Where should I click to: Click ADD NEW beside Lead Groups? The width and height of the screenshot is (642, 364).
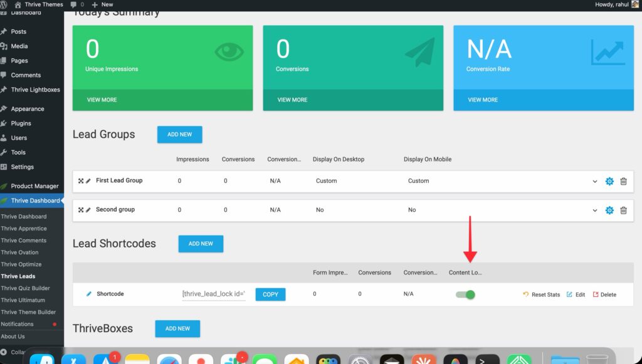click(x=179, y=135)
